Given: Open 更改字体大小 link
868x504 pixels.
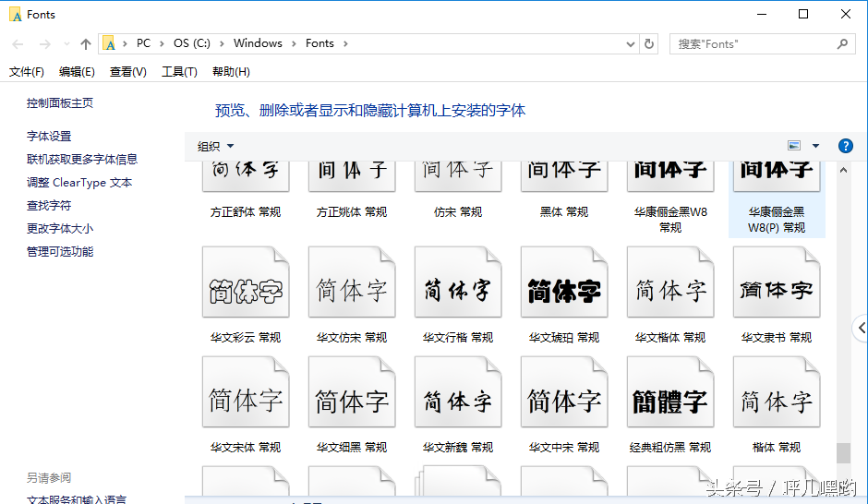Looking at the screenshot, I should point(60,229).
